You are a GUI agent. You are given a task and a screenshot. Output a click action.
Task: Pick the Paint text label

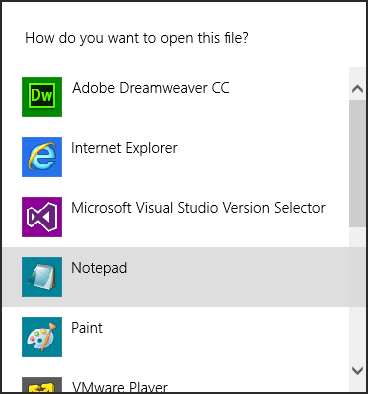tap(87, 328)
